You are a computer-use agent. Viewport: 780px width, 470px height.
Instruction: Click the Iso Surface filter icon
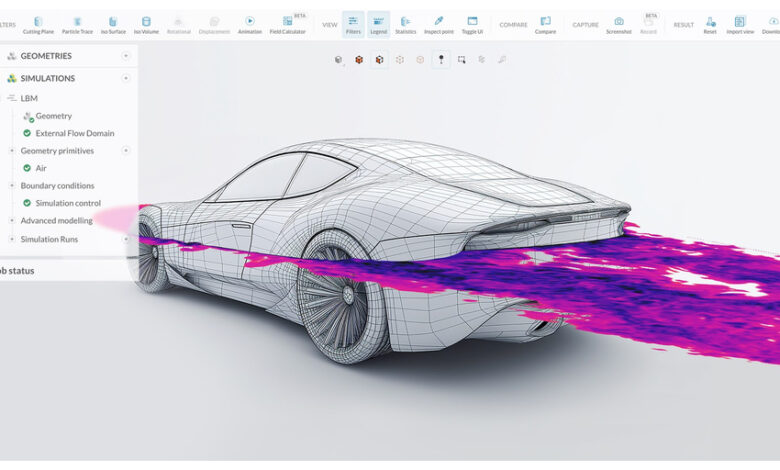112,24
